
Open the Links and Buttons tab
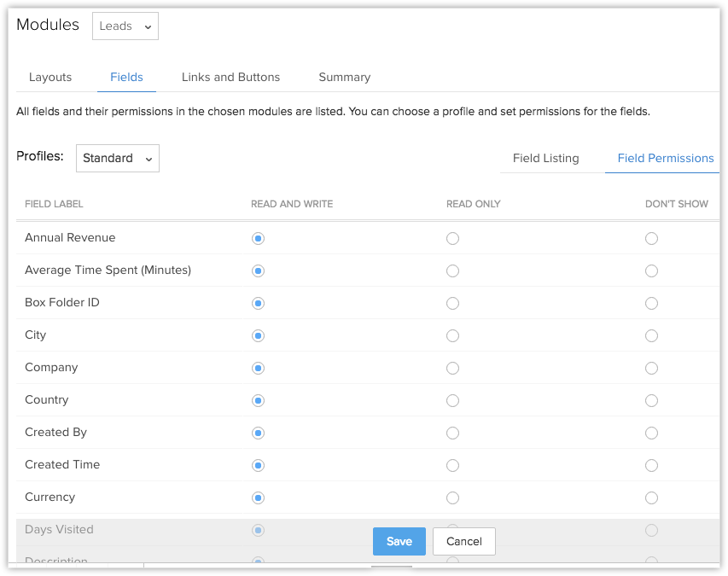coord(230,77)
